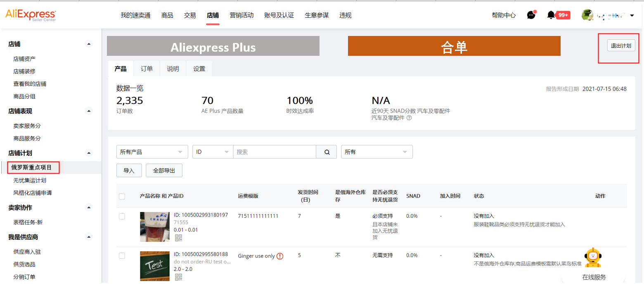This screenshot has width=644, height=284.
Task: Click the search magnifier icon
Action: [326, 152]
